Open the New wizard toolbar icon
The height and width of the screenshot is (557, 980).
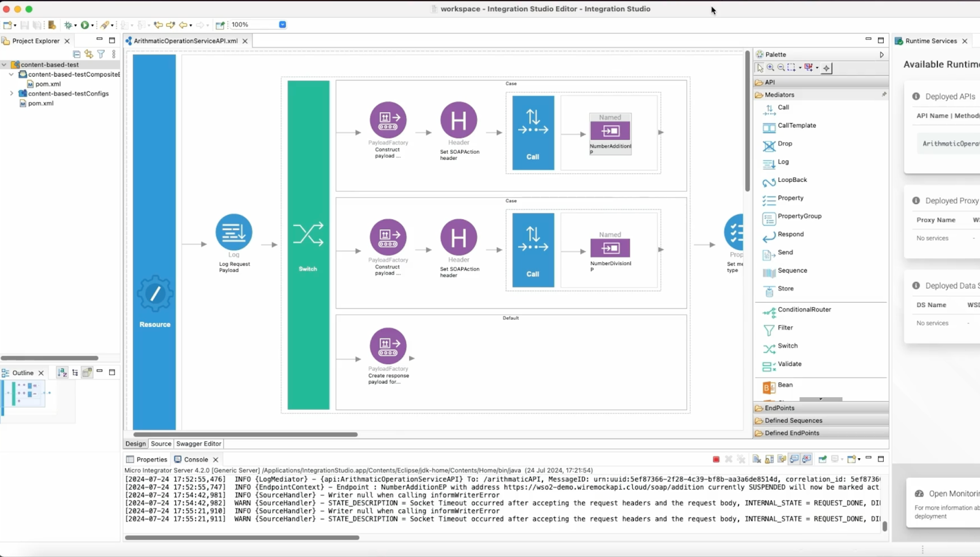(7, 25)
